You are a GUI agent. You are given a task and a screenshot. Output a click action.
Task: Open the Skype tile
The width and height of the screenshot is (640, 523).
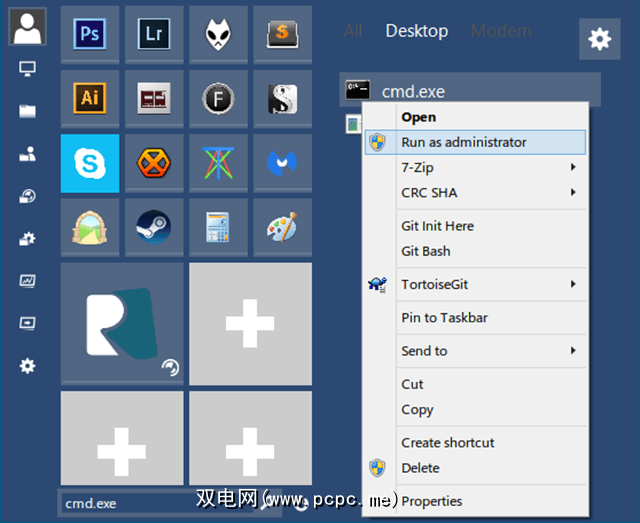(90, 163)
